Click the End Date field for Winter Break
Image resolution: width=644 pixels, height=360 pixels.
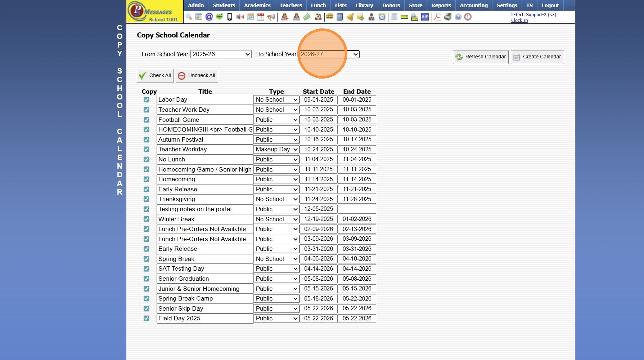[x=357, y=219]
